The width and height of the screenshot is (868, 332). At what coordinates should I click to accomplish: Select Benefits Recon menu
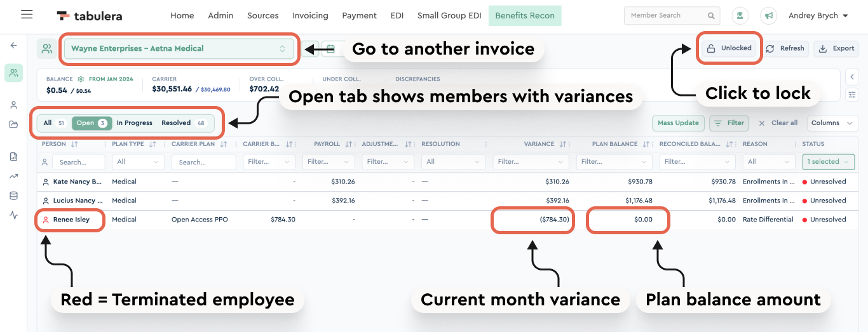tap(525, 15)
